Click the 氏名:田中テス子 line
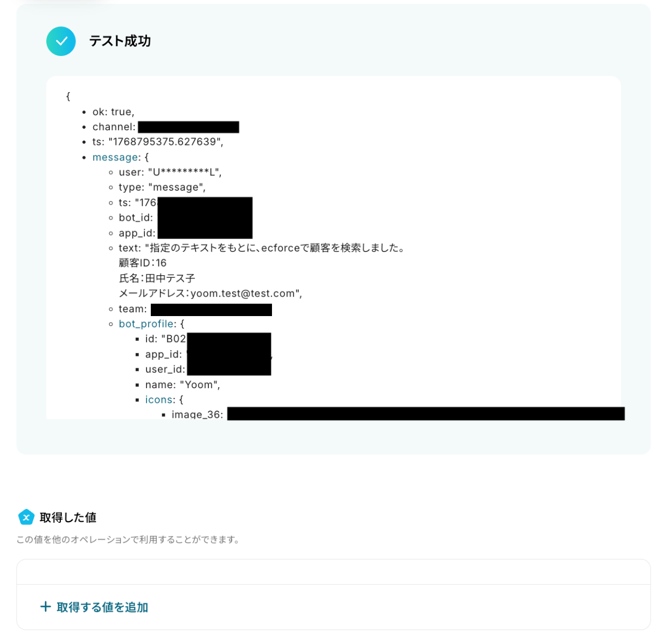Screen dimensions: 656x644 pos(157,278)
